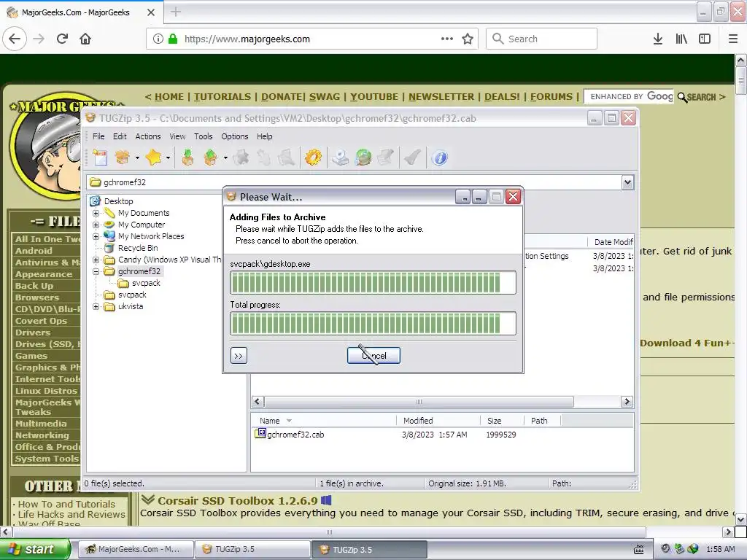Screen dimensions: 747x560
Task: Click the Extract archive green-arrow-up icon
Action: pos(211,157)
